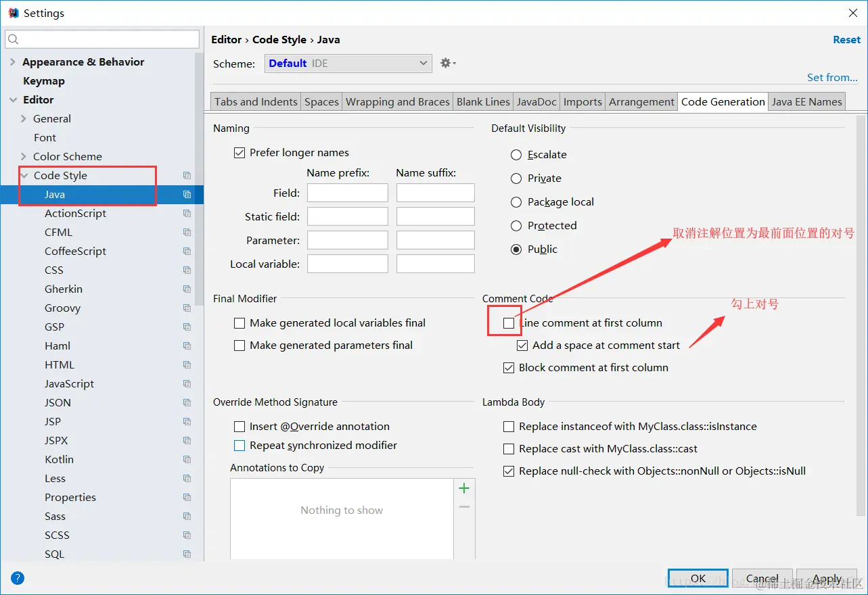This screenshot has height=595, width=868.
Task: Click the copy icon next to Haml
Action: coord(187,346)
